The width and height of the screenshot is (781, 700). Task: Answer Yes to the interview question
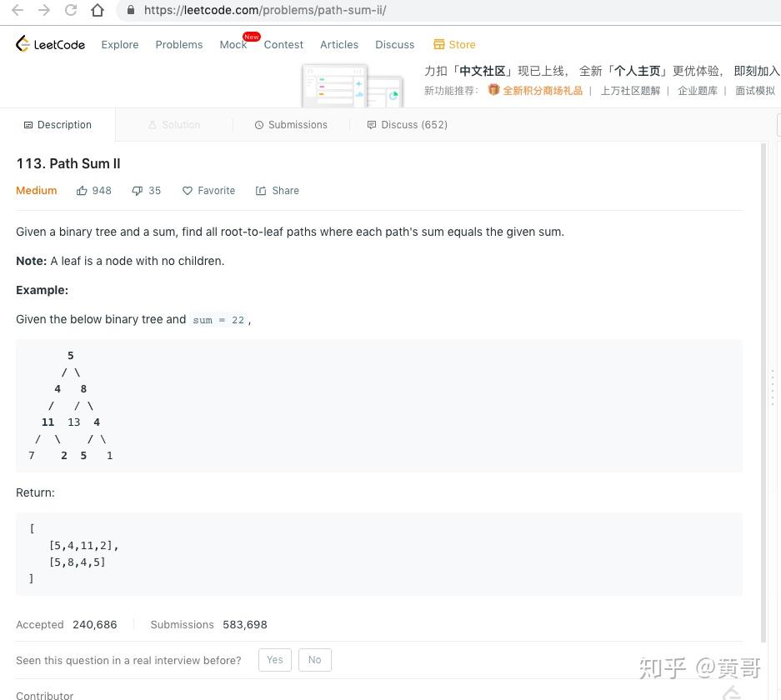[x=274, y=659]
